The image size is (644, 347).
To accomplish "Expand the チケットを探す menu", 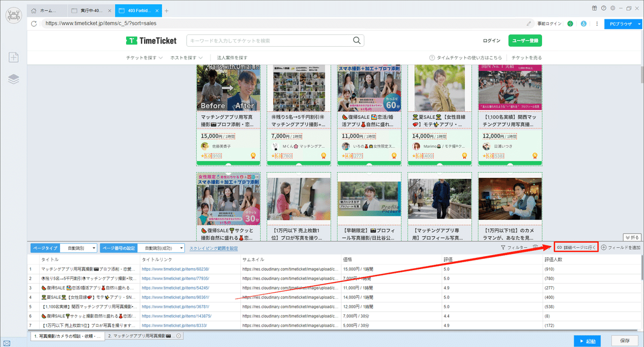I will 144,57.
